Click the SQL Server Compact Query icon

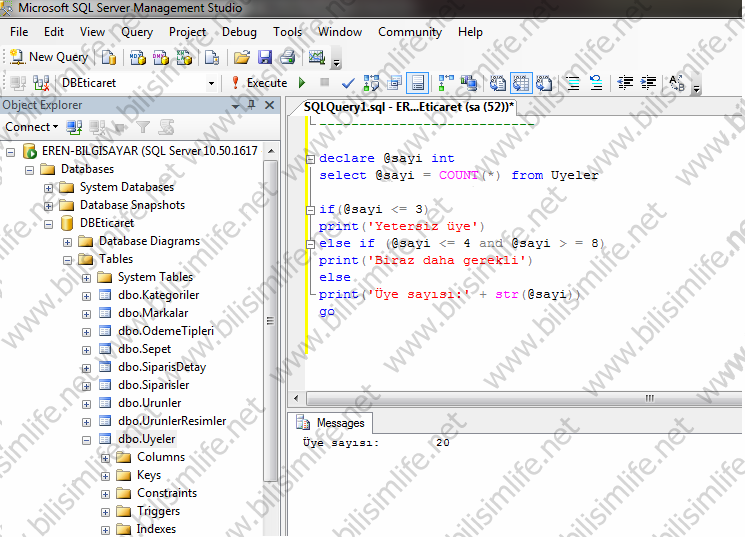click(x=211, y=58)
